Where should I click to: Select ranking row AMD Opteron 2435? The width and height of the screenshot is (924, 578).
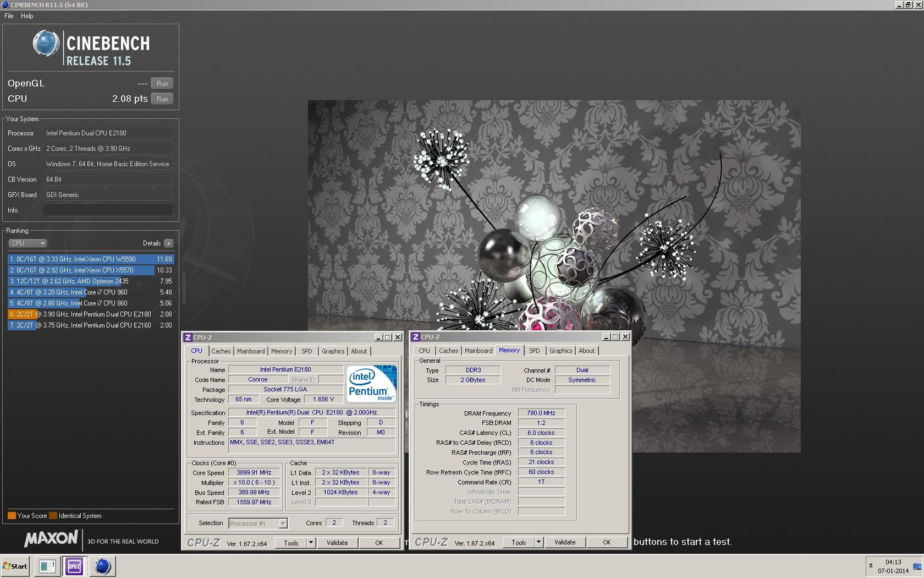pos(91,281)
